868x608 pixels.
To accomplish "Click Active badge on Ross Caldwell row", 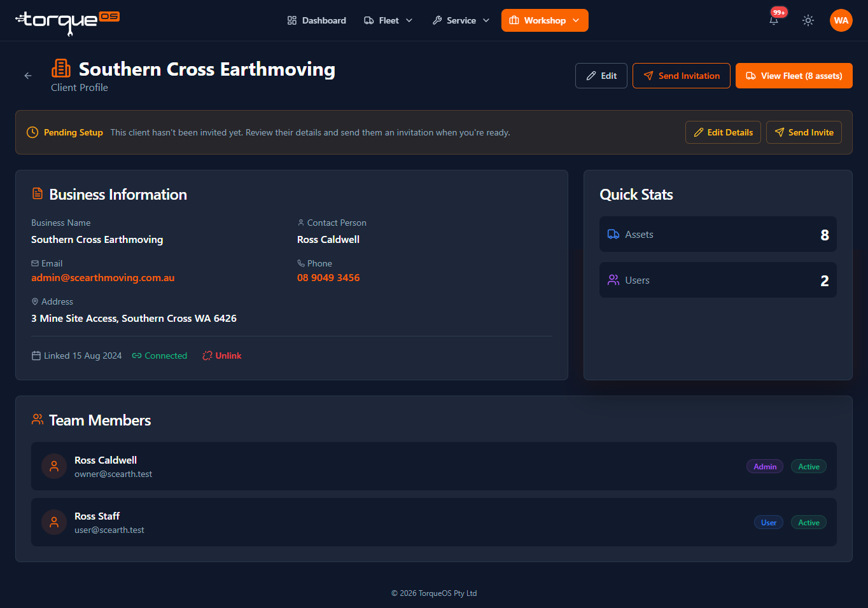I will tap(809, 466).
